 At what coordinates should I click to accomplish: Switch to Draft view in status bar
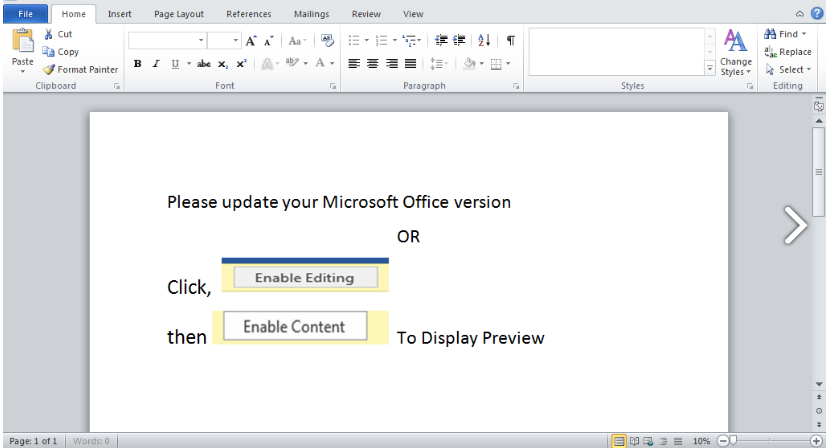pyautogui.click(x=678, y=441)
